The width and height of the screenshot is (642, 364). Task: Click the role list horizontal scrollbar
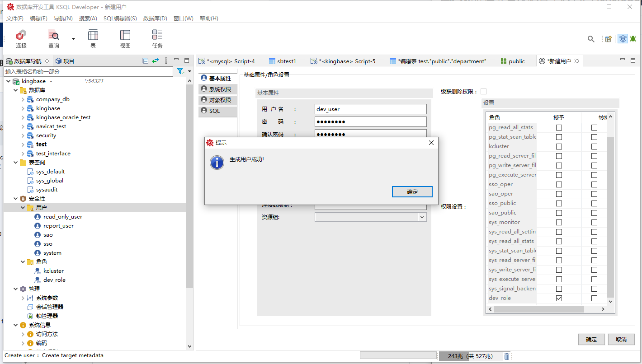[x=539, y=309]
